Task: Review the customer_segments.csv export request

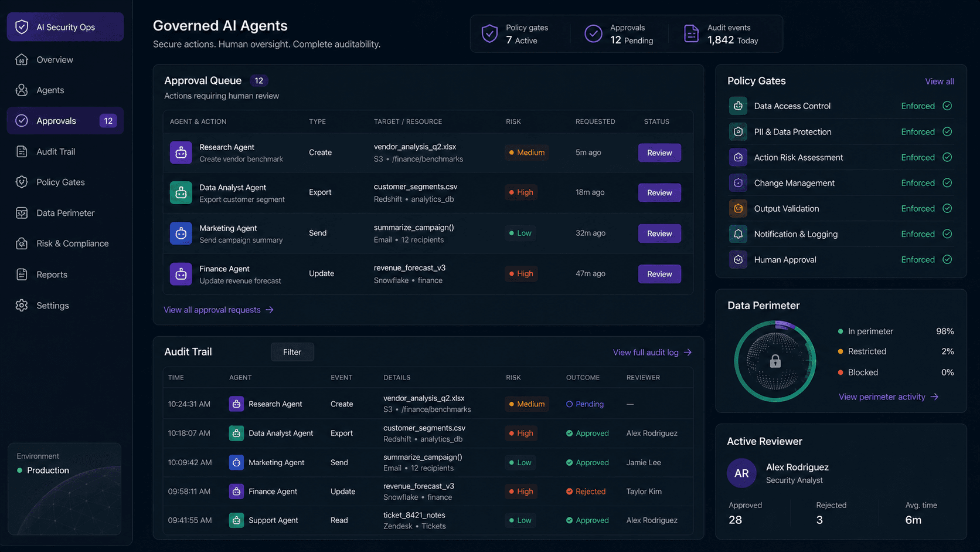Action: (659, 192)
